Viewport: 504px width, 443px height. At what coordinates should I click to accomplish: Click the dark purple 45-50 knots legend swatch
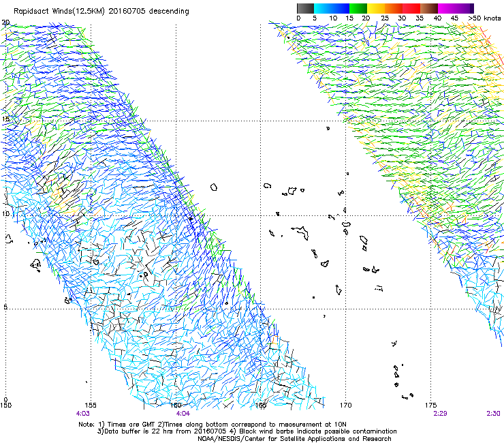[464, 8]
